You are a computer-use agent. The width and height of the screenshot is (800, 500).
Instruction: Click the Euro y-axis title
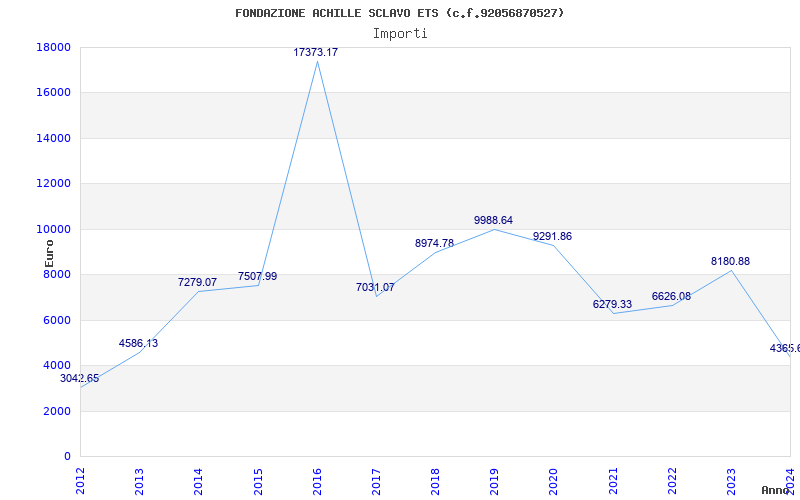click(x=49, y=254)
